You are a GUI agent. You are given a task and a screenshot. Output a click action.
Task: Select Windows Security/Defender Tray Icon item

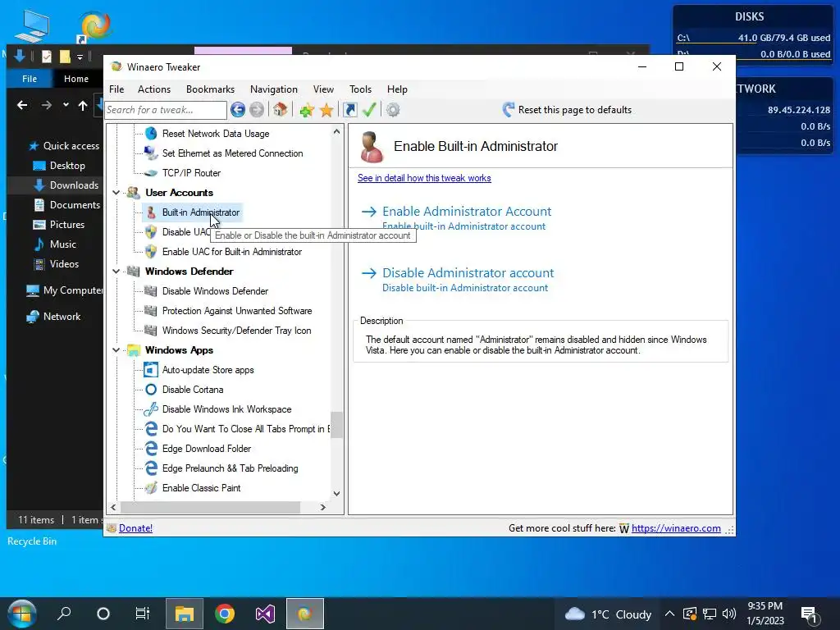click(x=236, y=331)
